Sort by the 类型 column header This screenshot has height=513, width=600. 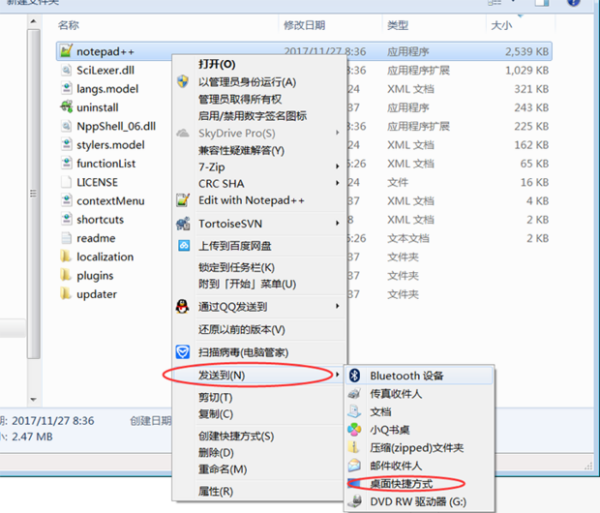398,25
